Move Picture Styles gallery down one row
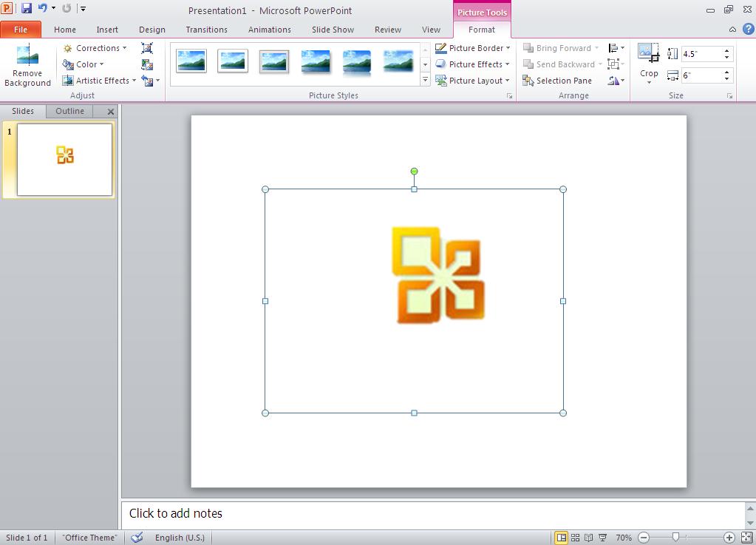Image resolution: width=756 pixels, height=545 pixels. click(425, 64)
